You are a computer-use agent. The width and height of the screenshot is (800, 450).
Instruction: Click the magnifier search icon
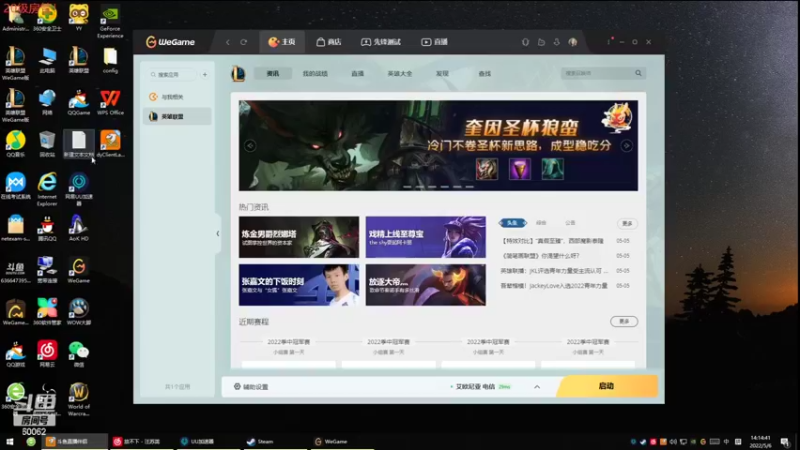(x=638, y=73)
